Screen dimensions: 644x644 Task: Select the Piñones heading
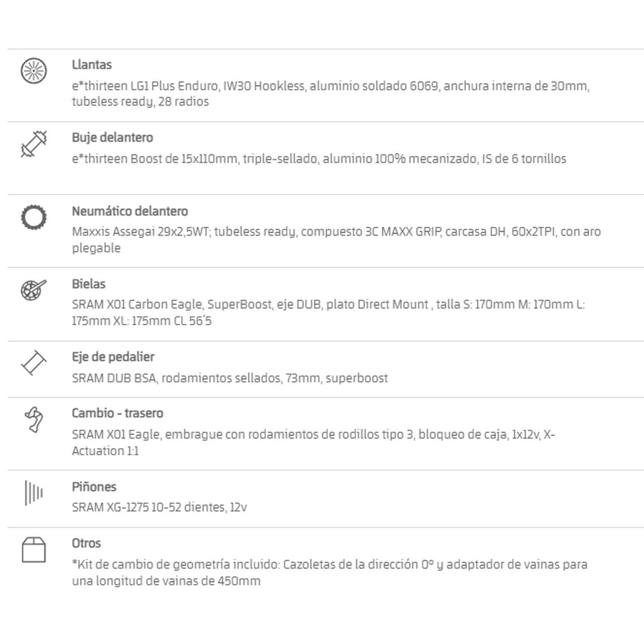click(x=94, y=487)
